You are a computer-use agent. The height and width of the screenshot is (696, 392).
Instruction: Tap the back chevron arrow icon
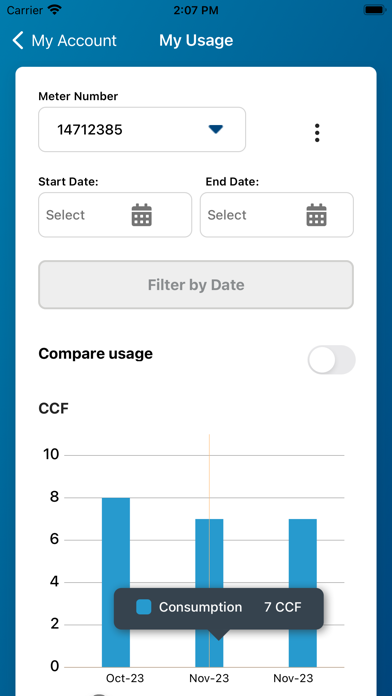(18, 40)
